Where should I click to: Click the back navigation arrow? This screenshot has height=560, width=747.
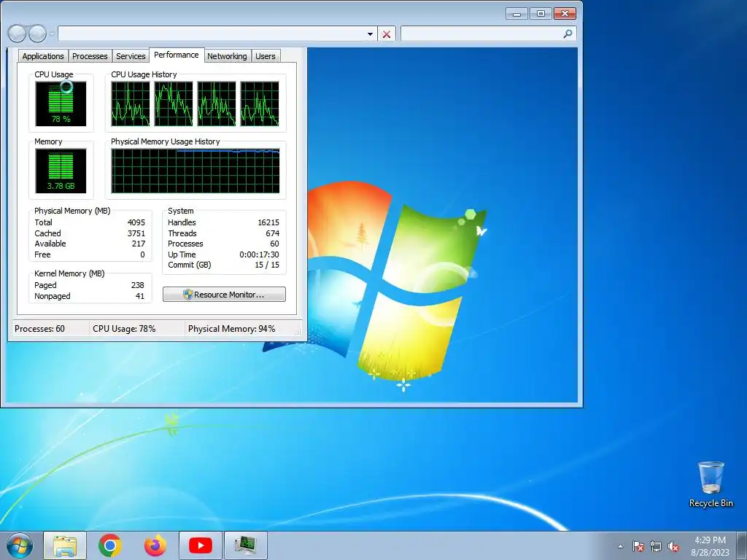[18, 34]
